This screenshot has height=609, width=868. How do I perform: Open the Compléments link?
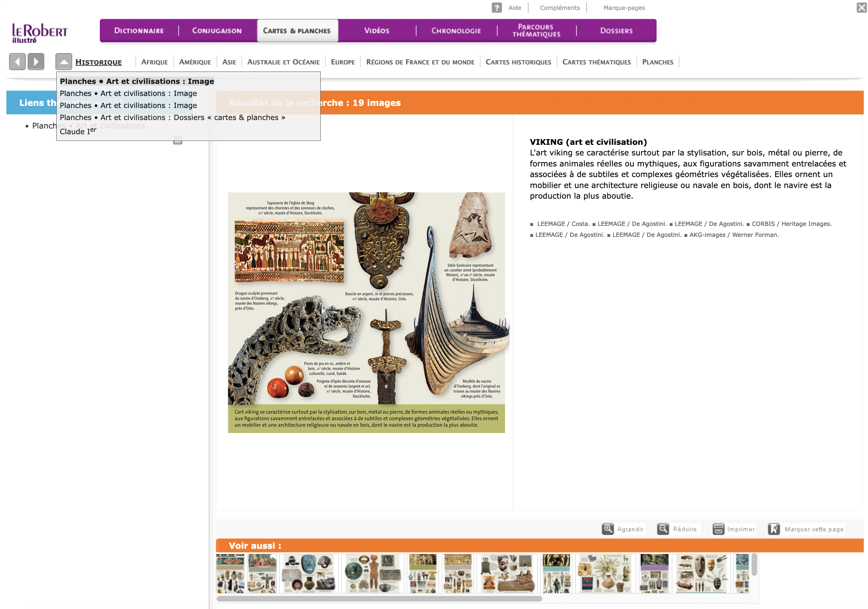click(x=560, y=7)
